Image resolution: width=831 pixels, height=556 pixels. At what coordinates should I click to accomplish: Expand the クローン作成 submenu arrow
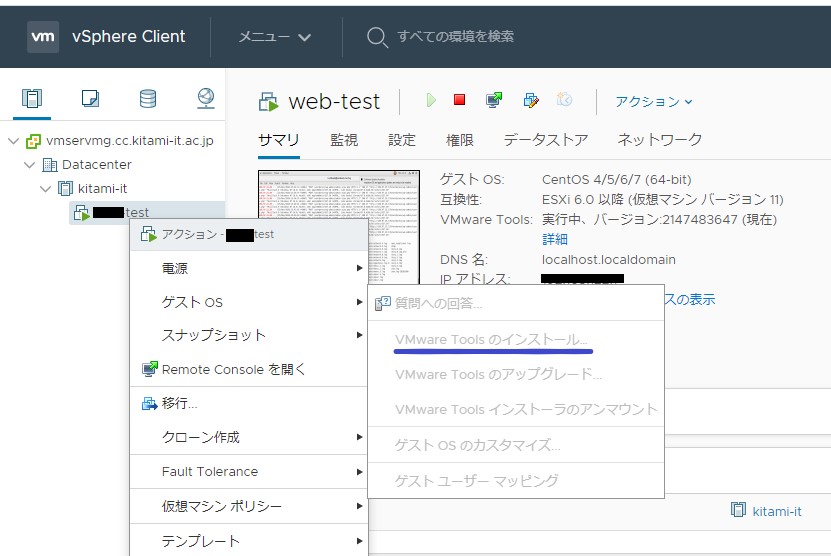point(359,437)
